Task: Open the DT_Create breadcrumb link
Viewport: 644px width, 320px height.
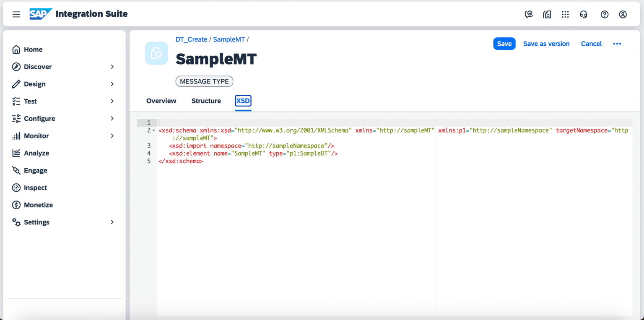Action: click(191, 39)
